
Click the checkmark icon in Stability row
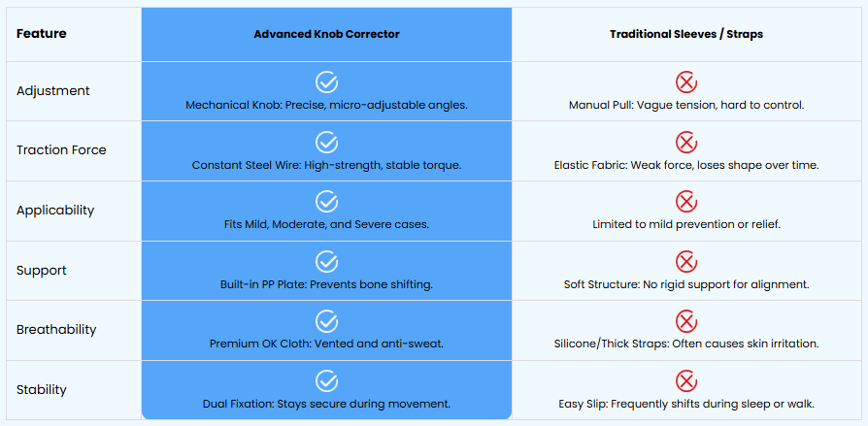point(326,381)
